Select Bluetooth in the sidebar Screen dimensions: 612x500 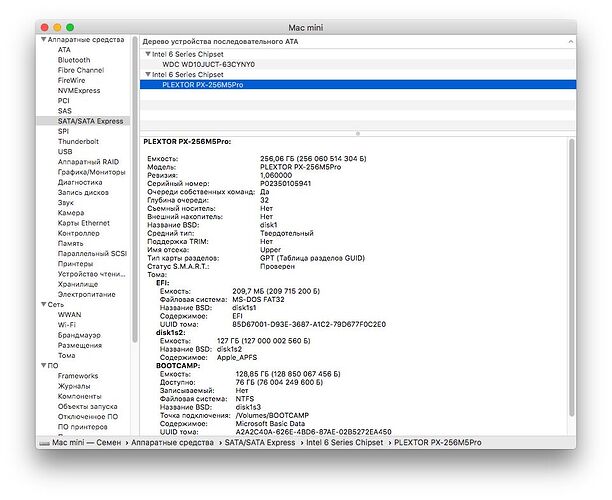point(74,60)
